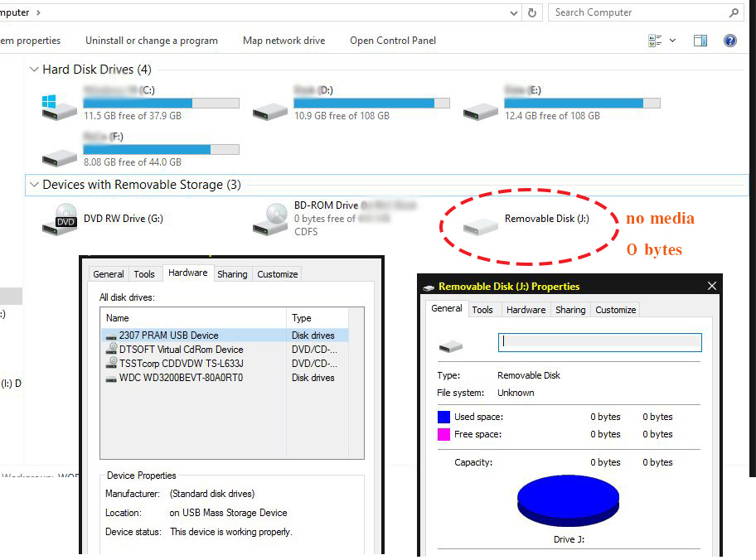This screenshot has width=756, height=560.
Task: Click the text 10.9 GB free of 108 GB
Action: click(342, 116)
